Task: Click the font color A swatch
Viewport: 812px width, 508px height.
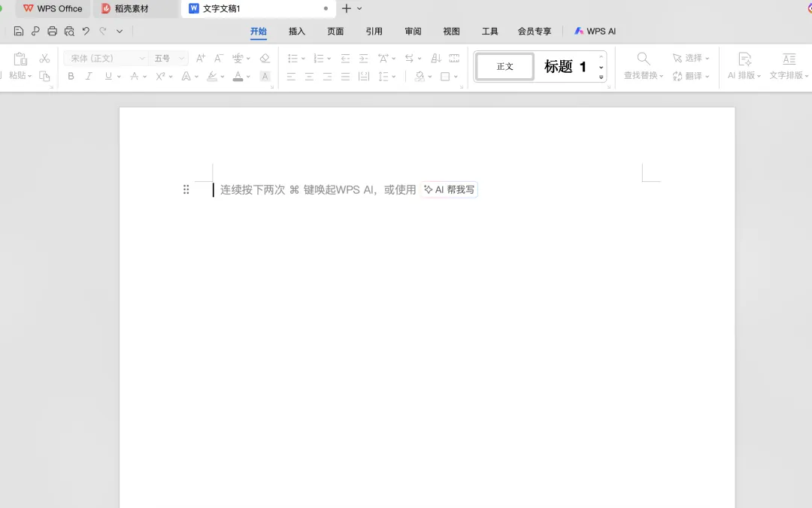Action: (238, 77)
